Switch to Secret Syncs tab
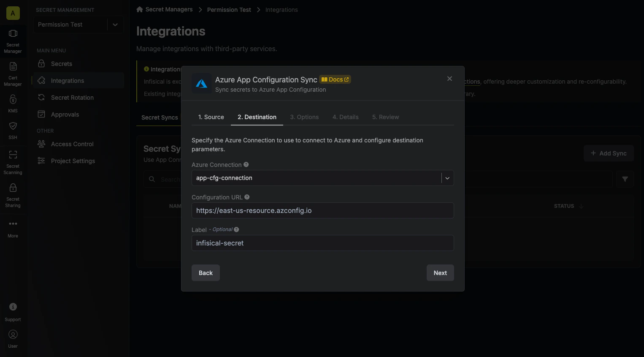 pyautogui.click(x=160, y=117)
